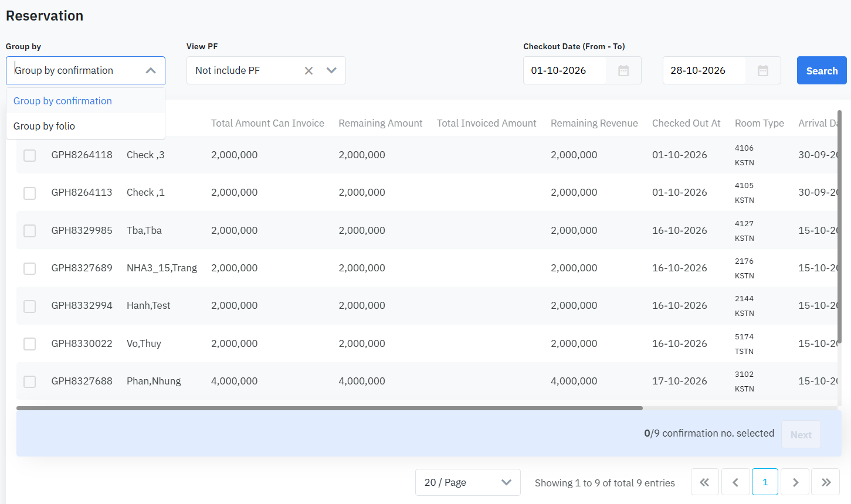
Task: Open calendar picker for 28-10-2026 date
Action: 763,71
